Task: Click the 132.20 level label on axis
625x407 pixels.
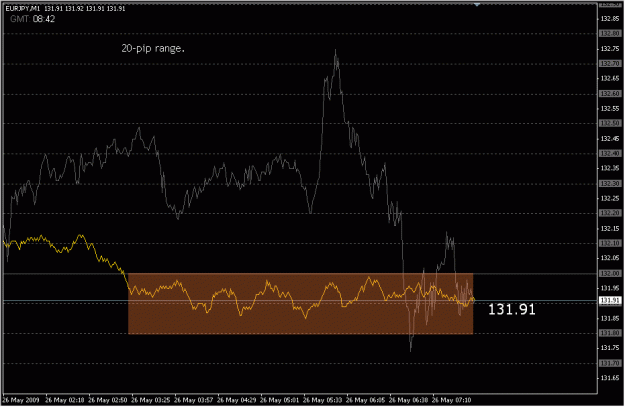Action: coord(610,213)
